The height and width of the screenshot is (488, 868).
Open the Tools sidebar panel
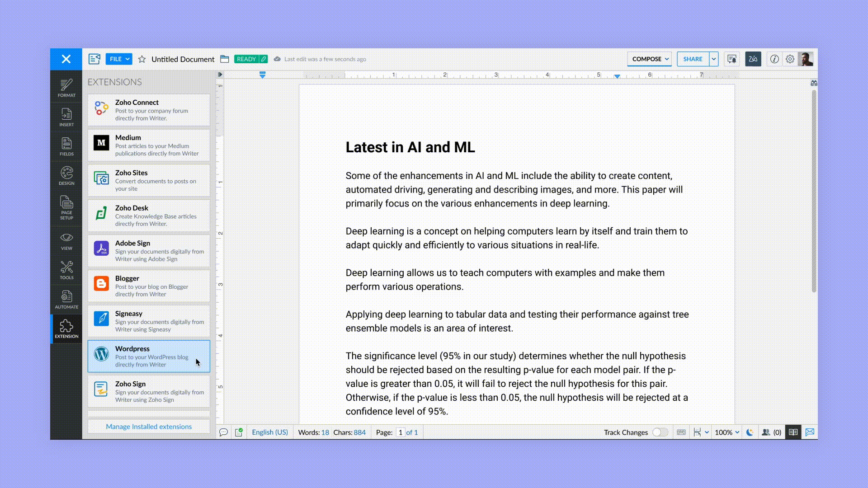(x=66, y=270)
